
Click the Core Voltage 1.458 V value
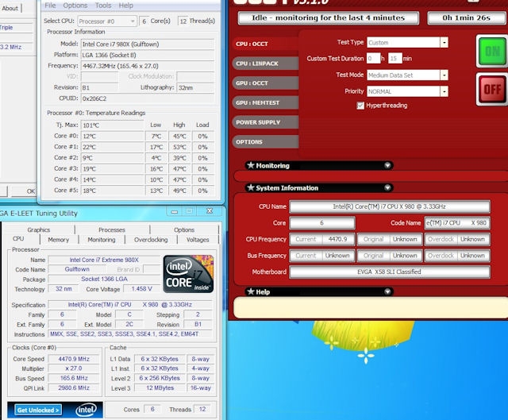pyautogui.click(x=141, y=289)
